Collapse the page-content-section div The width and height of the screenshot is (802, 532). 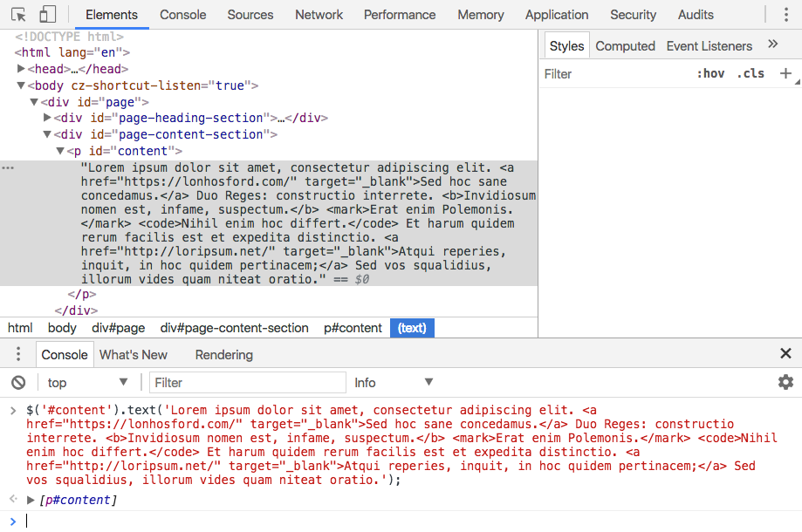click(x=47, y=134)
